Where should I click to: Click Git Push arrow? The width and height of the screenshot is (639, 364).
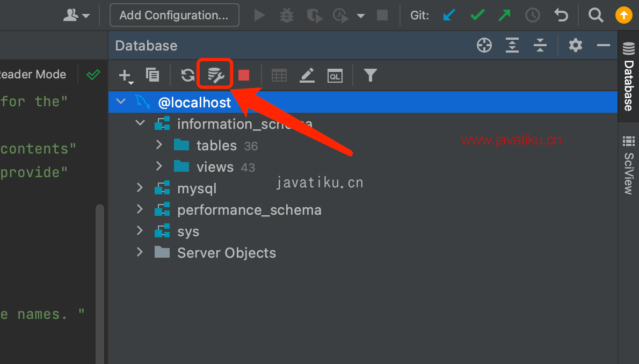tap(505, 16)
